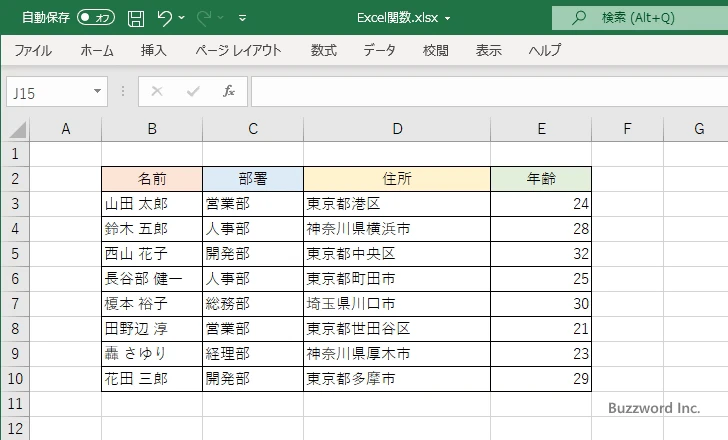
Task: Select the 神奈川県厚木市 cell
Action: click(397, 354)
